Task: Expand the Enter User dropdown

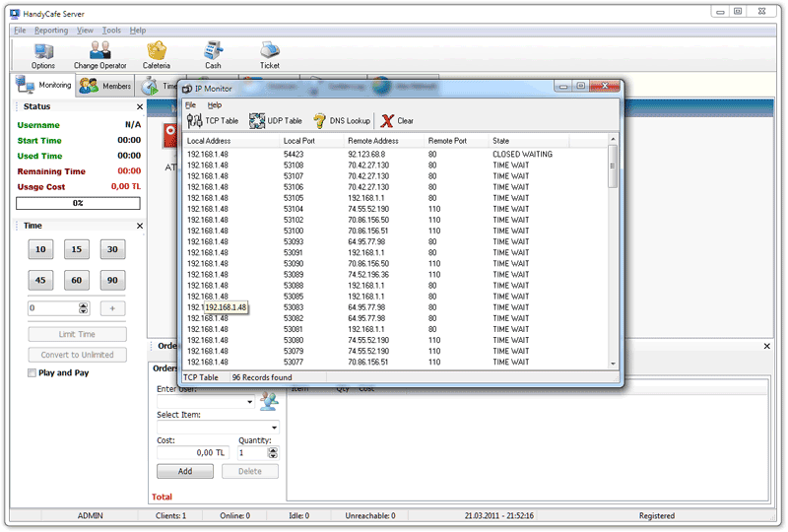Action: (250, 402)
